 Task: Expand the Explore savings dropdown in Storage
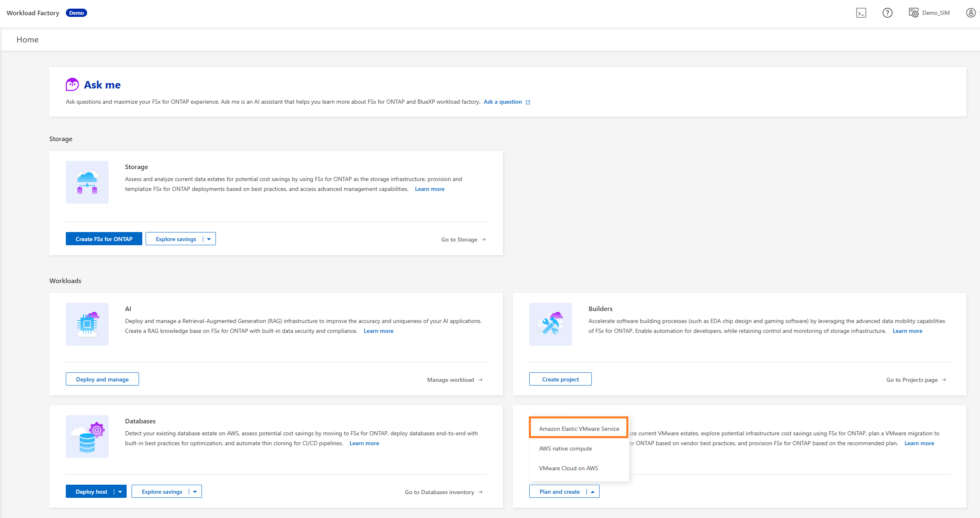(x=209, y=239)
